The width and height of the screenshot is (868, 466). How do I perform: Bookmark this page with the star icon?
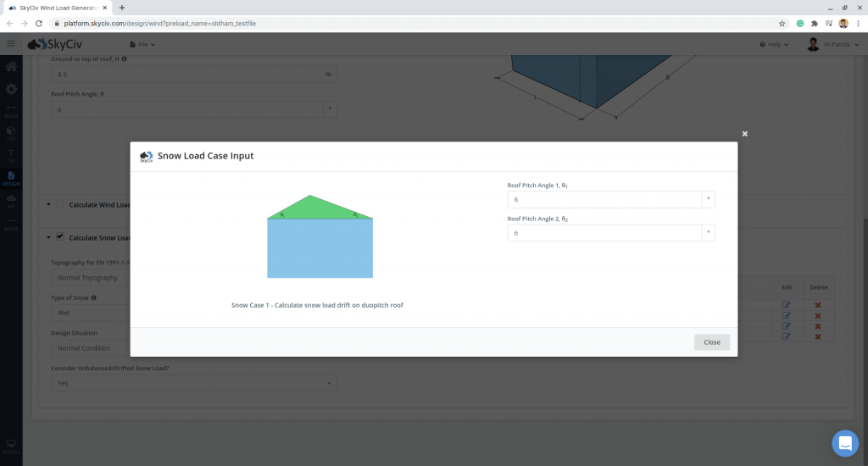782,23
